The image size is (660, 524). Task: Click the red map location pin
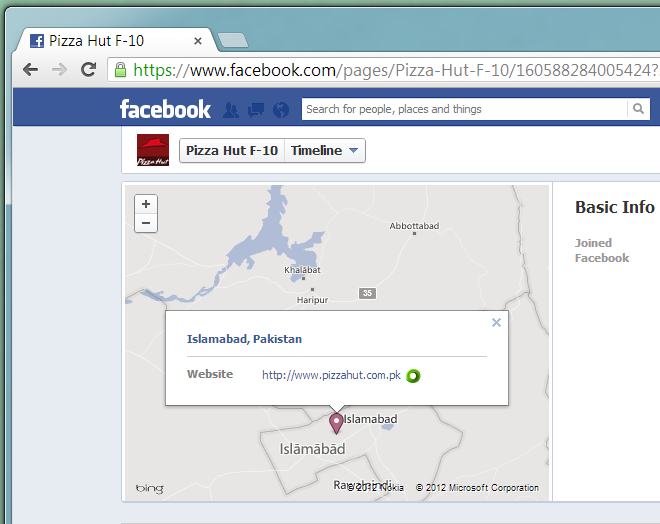(336, 423)
